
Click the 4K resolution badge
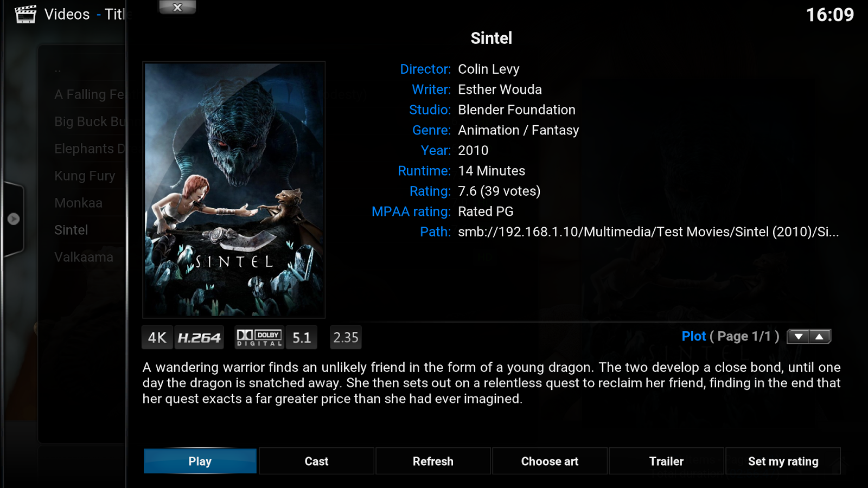pos(157,338)
